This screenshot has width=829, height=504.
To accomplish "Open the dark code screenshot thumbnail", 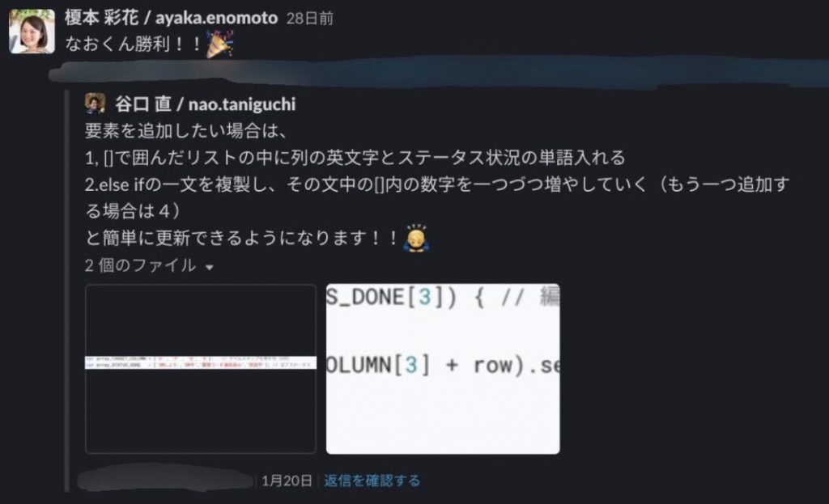I will (201, 369).
